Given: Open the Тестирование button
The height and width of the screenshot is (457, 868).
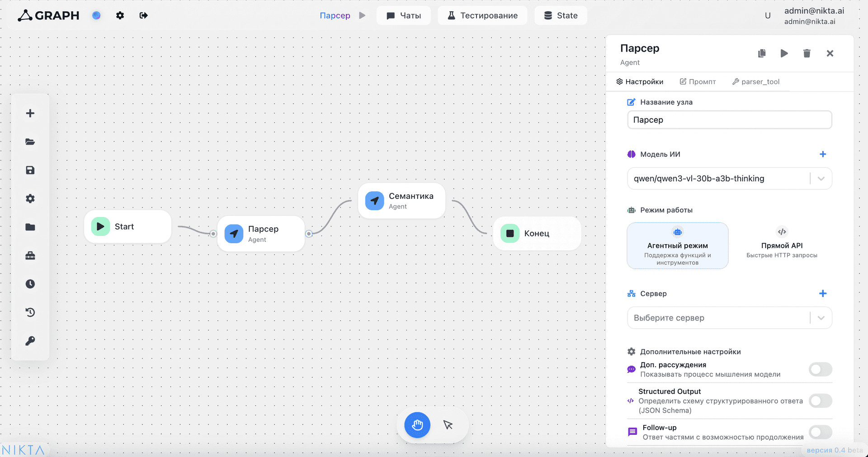Looking at the screenshot, I should click(x=482, y=15).
